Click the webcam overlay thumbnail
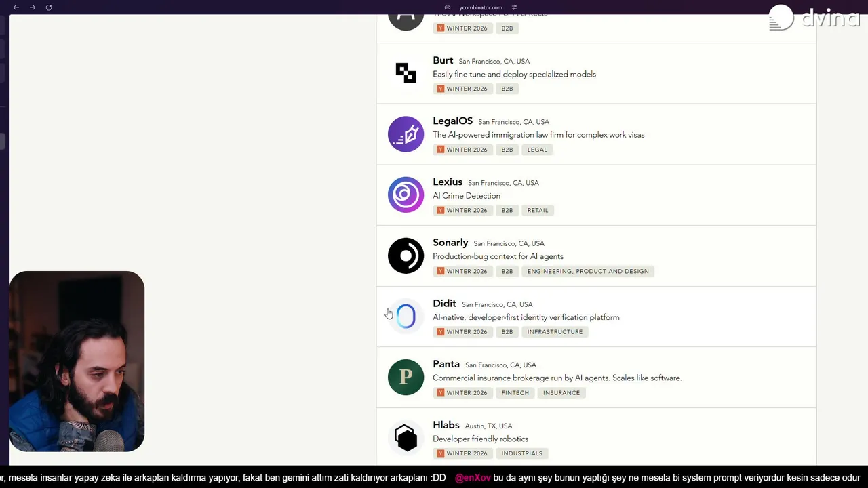Viewport: 868px width, 488px height. pos(77,361)
